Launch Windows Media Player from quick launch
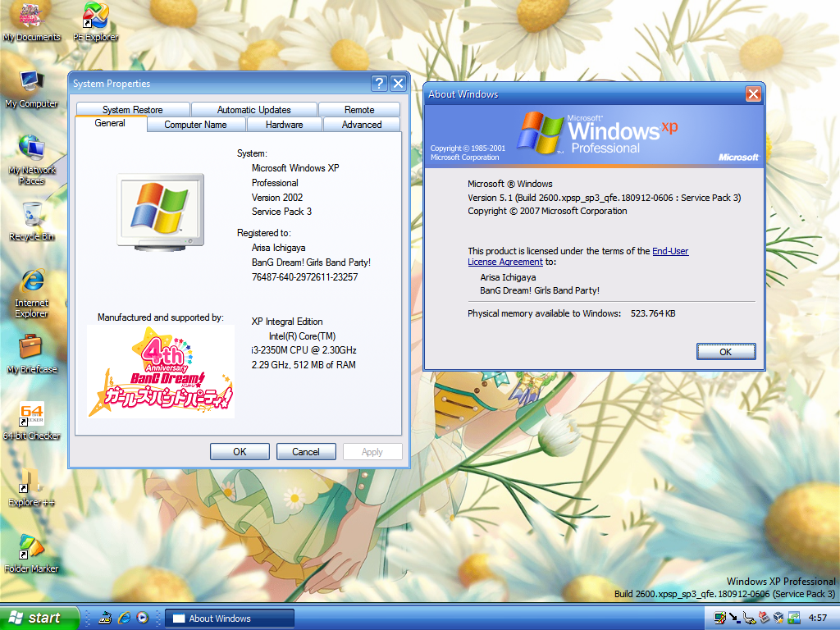The image size is (840, 630). click(x=143, y=618)
